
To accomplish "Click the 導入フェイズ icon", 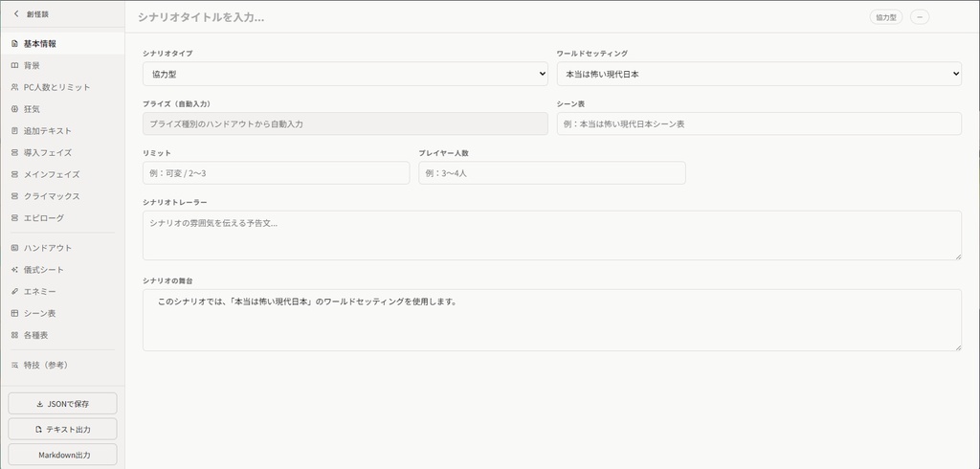I will click(14, 152).
